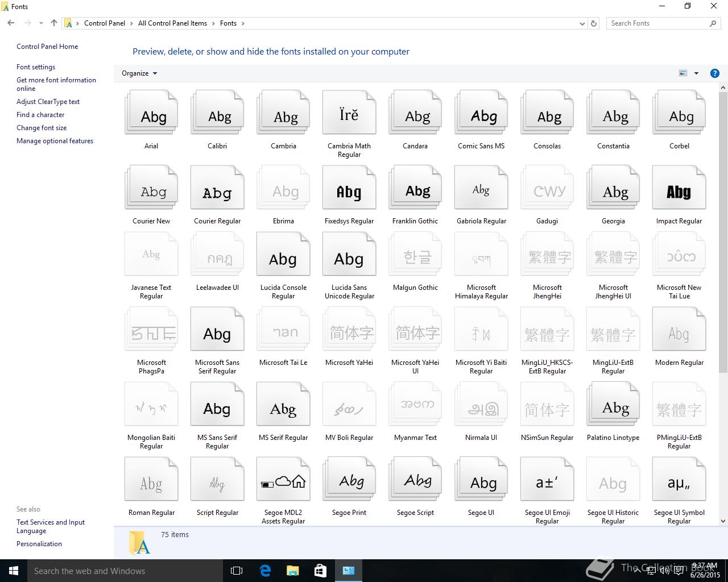Open the Windows Start button
Image resolution: width=728 pixels, height=582 pixels.
[14, 571]
